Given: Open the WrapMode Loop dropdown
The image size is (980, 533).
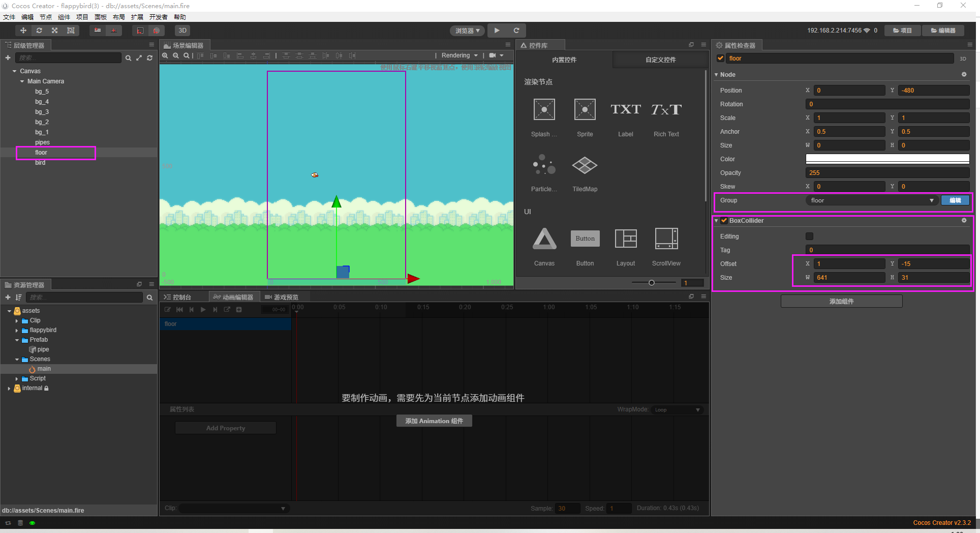Looking at the screenshot, I should (677, 410).
